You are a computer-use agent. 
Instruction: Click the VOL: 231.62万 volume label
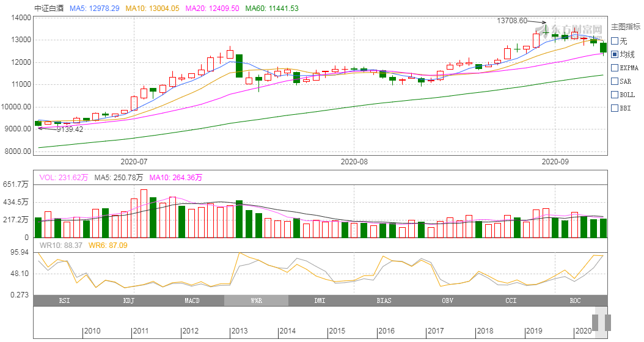tap(64, 178)
